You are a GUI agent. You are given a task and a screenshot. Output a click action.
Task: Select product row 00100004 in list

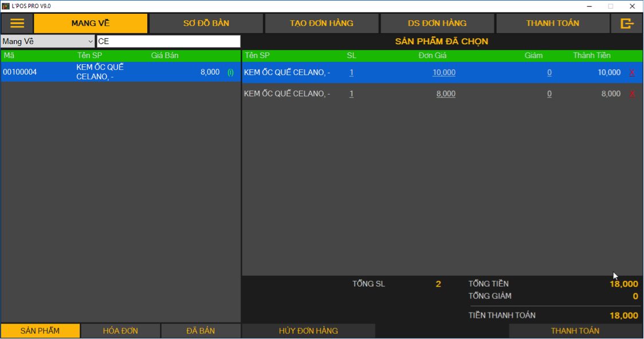(x=115, y=72)
